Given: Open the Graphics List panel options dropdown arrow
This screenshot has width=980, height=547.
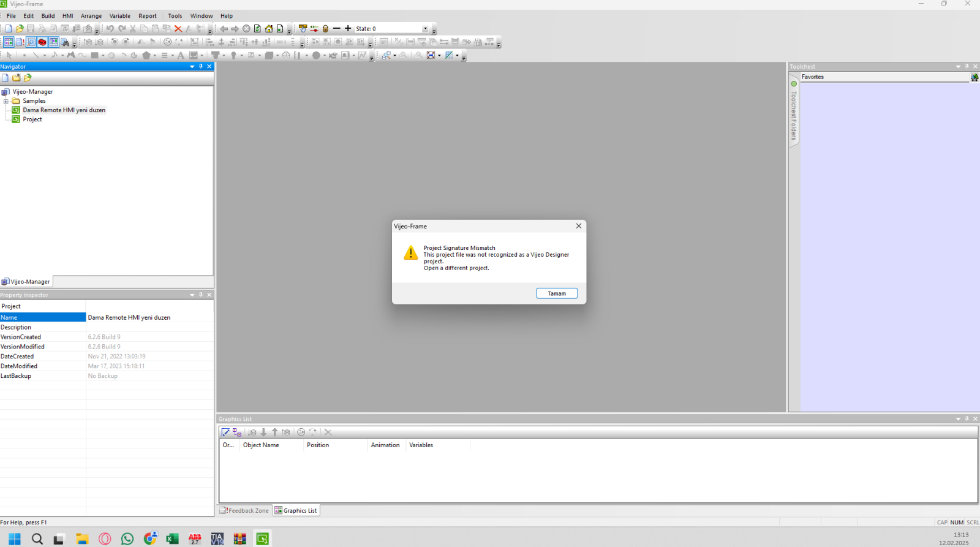Looking at the screenshot, I should point(959,419).
